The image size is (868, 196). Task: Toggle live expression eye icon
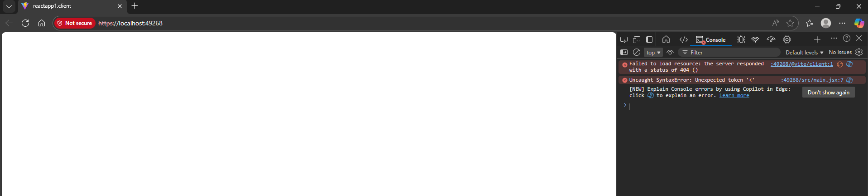670,52
